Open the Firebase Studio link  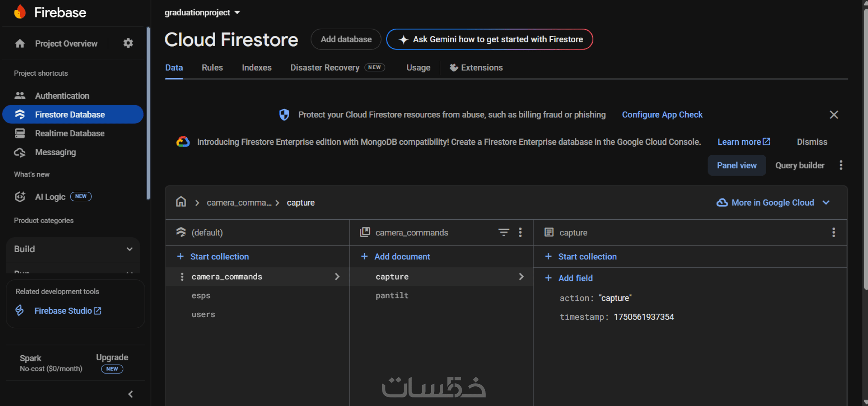coord(68,311)
